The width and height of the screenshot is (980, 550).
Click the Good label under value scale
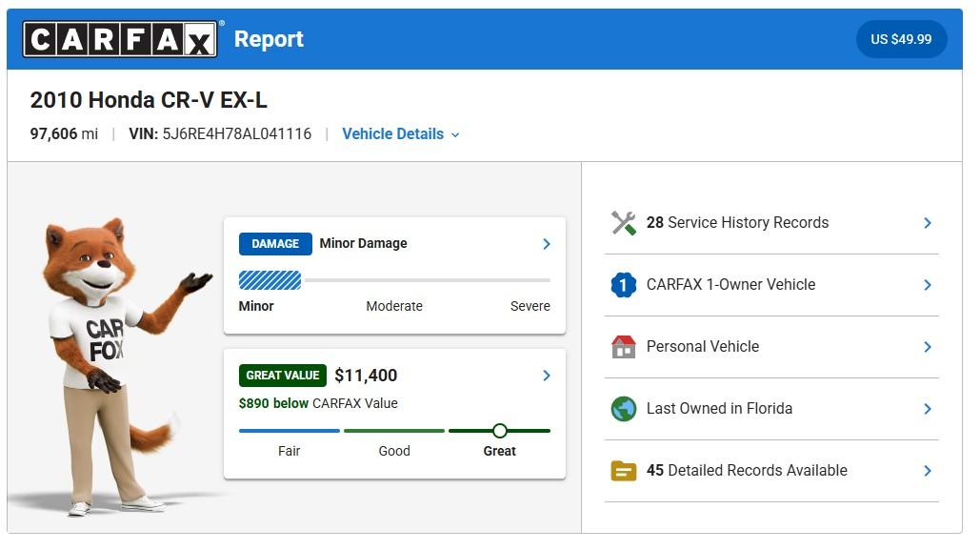pyautogui.click(x=394, y=451)
